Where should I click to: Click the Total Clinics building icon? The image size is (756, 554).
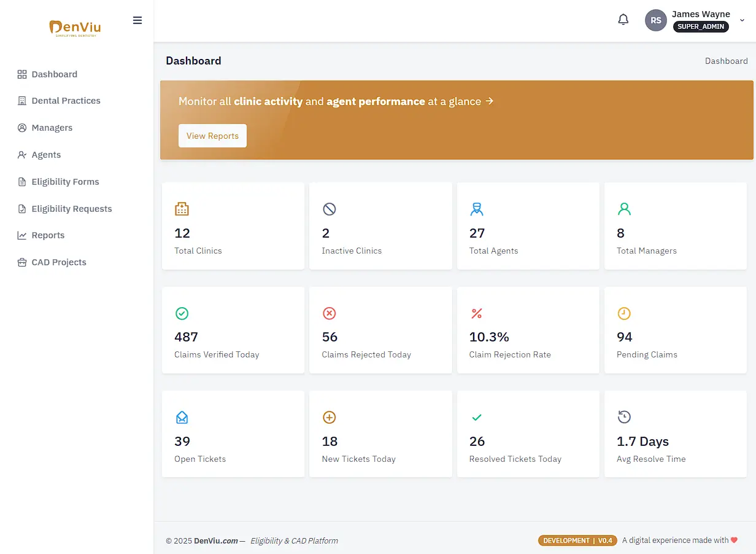coord(182,209)
